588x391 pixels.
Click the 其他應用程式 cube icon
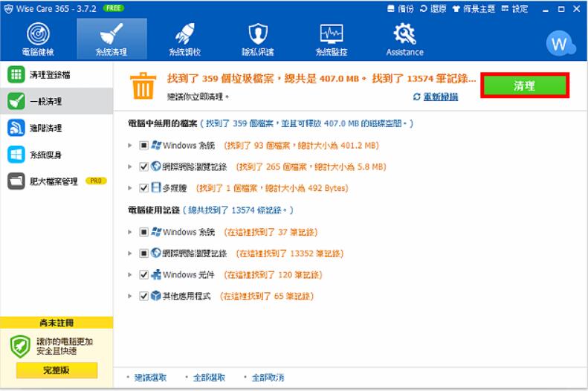point(156,296)
